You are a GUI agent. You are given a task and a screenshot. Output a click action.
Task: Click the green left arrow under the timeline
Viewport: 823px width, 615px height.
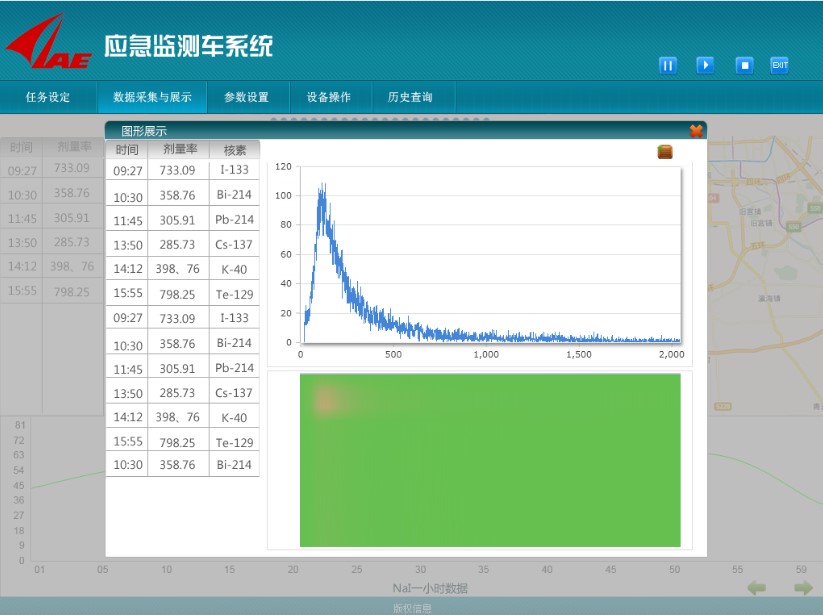coord(758,588)
